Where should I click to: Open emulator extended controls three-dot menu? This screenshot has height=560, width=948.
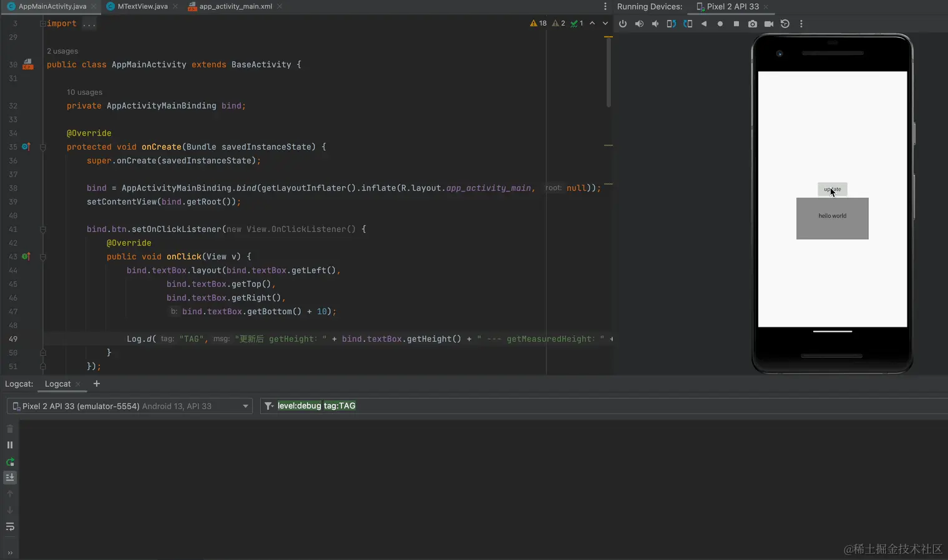coord(801,24)
